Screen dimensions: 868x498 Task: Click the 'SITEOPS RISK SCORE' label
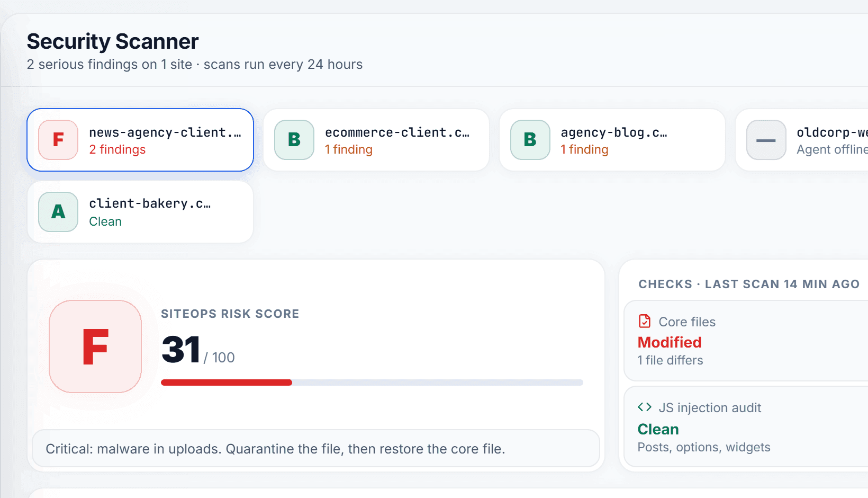[230, 314]
